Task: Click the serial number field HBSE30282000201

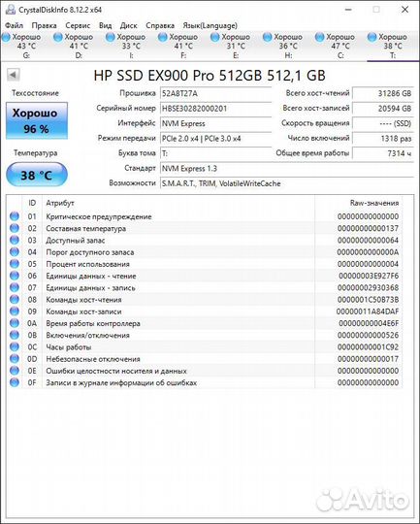Action: [x=216, y=109]
